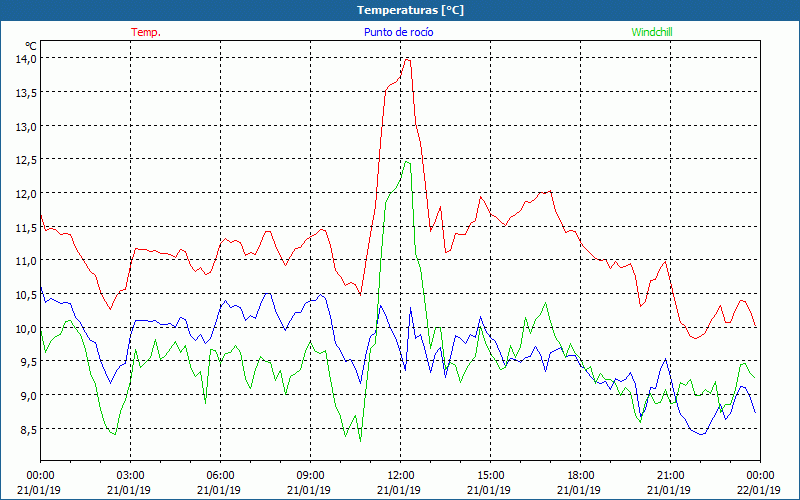
Task: Click the 11,5 y-axis value
Action: click(26, 227)
